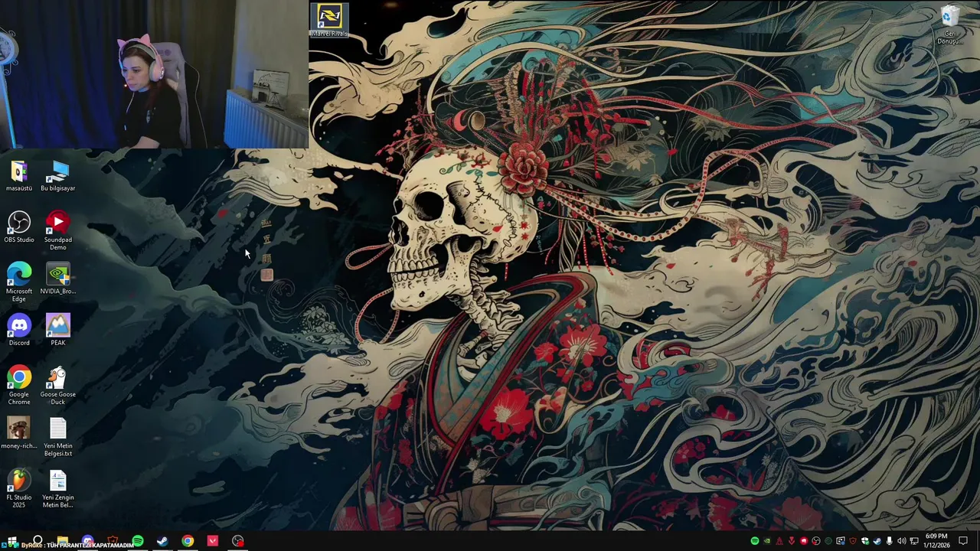The image size is (980, 551).
Task: Click the NVIDIA system tray icon
Action: [767, 541]
